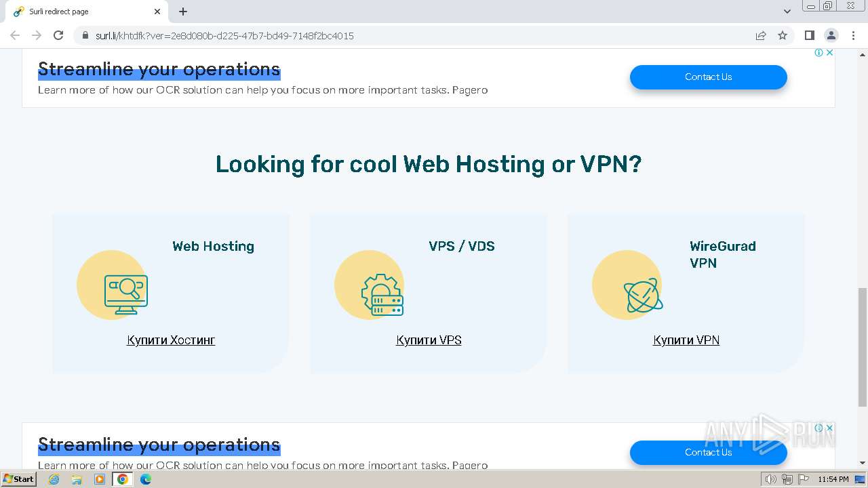Viewport: 868px width, 488px height.
Task: Open File Explorer from the taskbar
Action: (x=77, y=479)
